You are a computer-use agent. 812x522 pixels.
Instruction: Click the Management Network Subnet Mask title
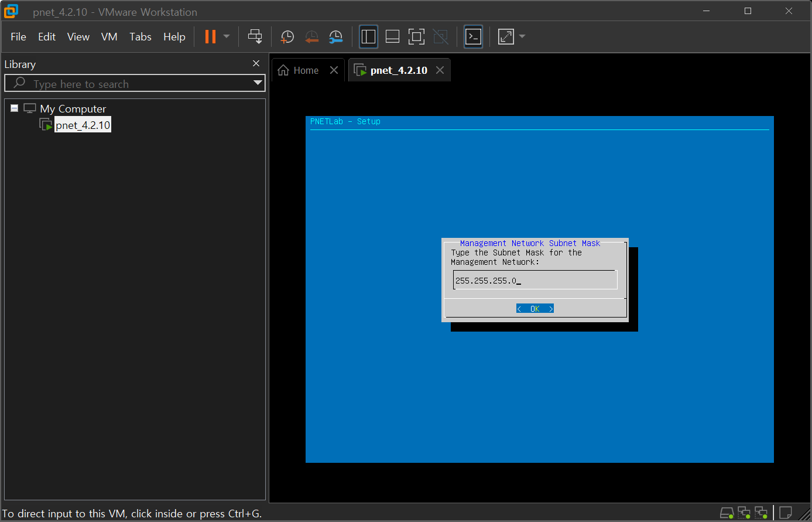coord(530,243)
